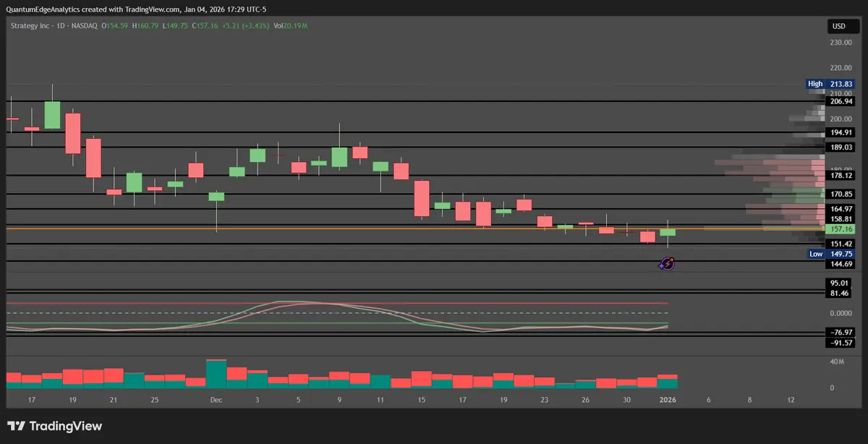Click the current price label 157.16

tap(839, 229)
